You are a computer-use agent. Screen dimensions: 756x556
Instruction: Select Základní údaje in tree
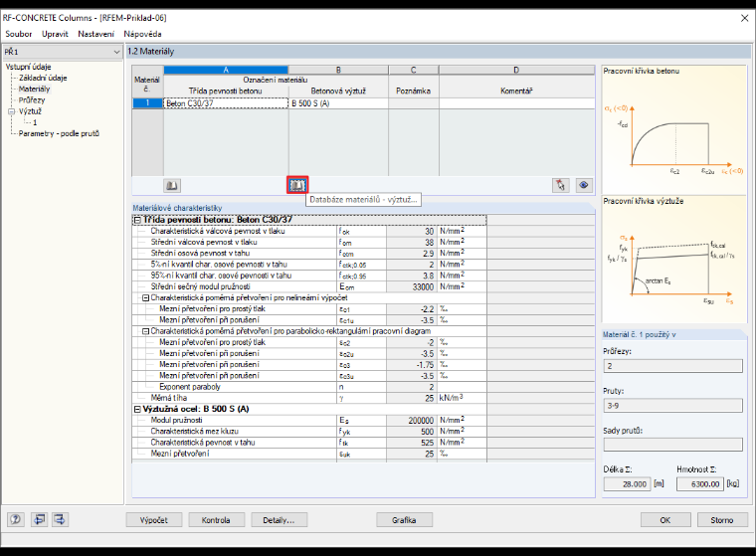pyautogui.click(x=43, y=78)
